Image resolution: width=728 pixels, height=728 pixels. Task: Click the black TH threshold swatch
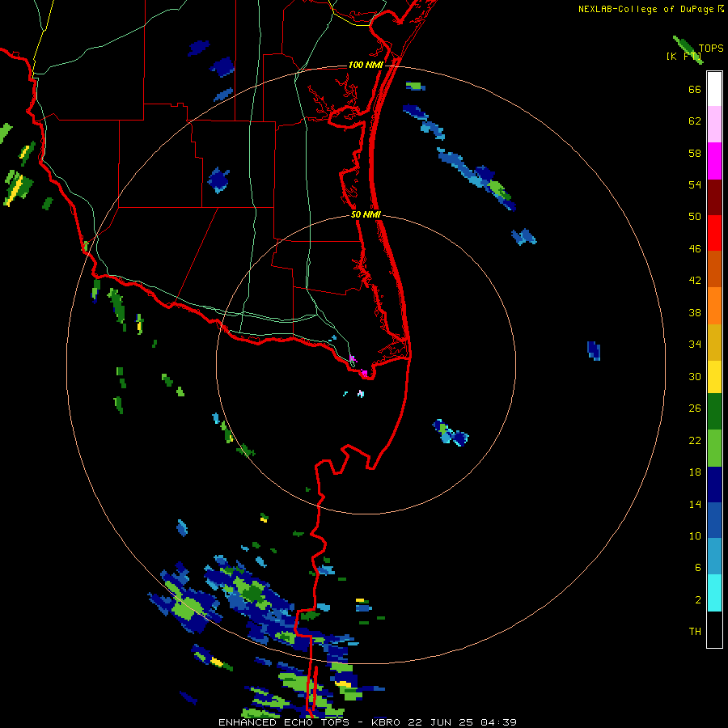point(714,629)
